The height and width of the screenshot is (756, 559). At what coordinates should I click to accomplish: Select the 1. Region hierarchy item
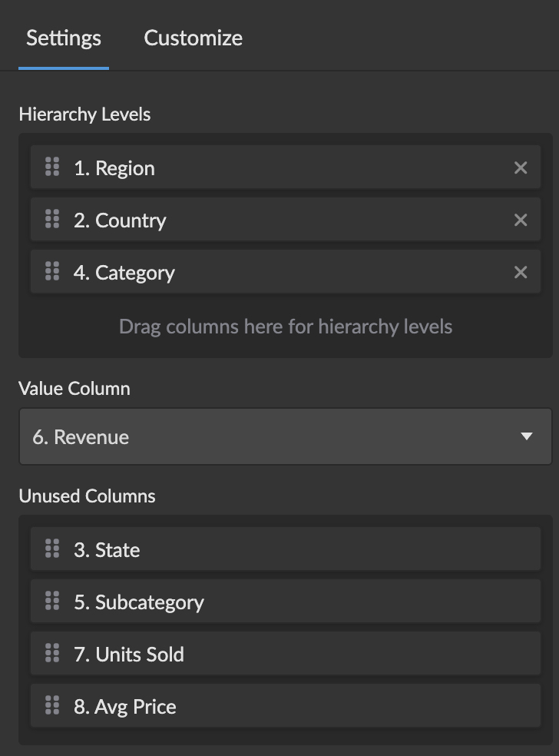point(230,167)
